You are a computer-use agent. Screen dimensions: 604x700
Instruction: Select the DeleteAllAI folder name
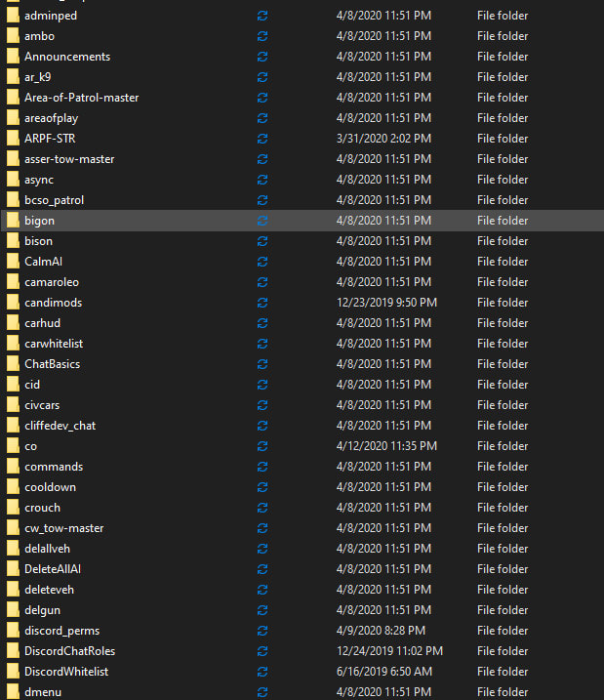(53, 569)
